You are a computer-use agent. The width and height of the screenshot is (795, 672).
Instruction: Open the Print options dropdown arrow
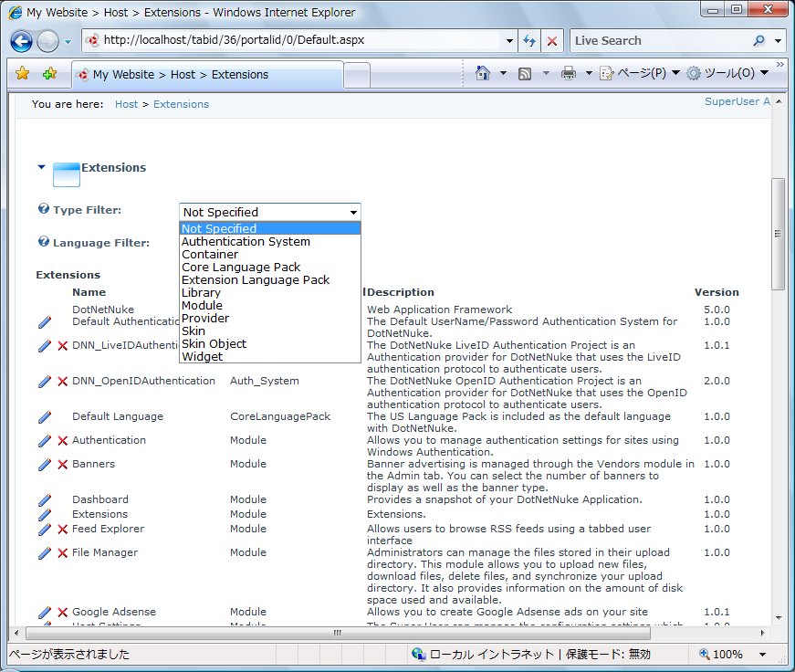589,74
